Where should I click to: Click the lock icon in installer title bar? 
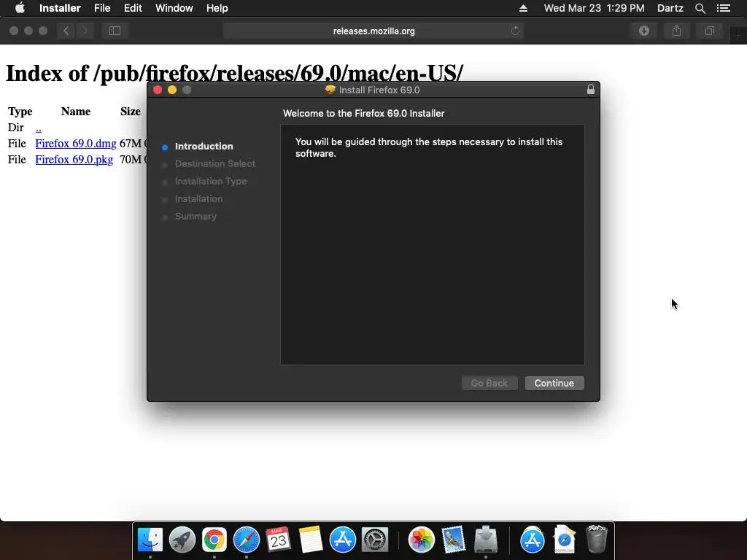(591, 90)
